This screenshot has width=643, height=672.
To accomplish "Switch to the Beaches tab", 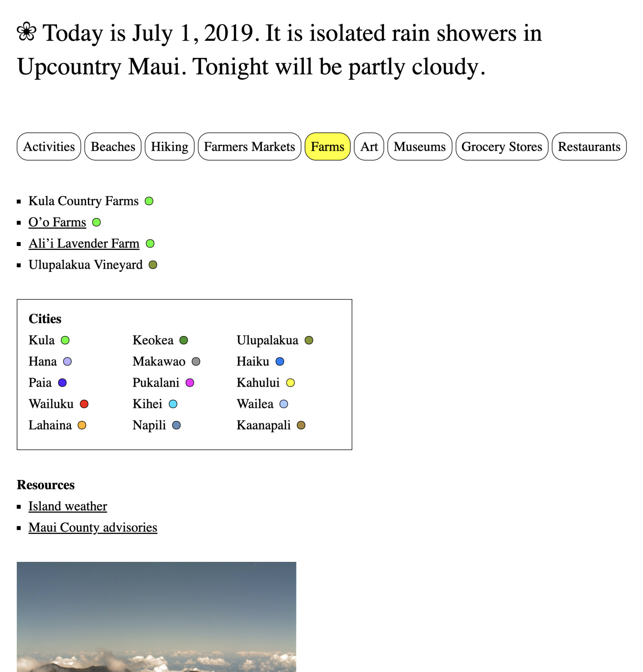I will (x=113, y=147).
